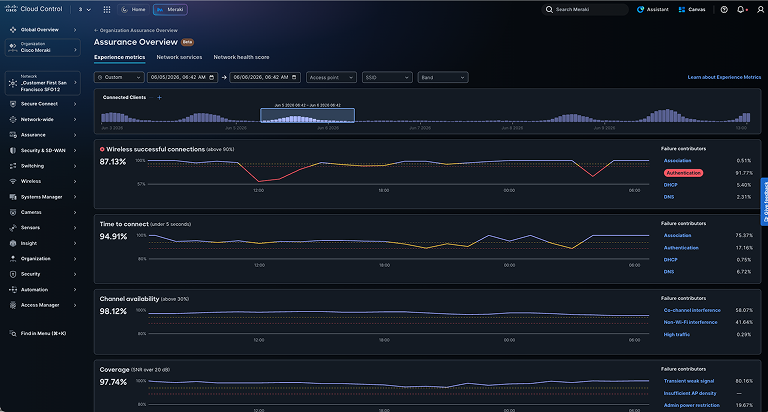This screenshot has width=768, height=412.
Task: Click the highlighted Authentication failure contributor
Action: pos(683,173)
